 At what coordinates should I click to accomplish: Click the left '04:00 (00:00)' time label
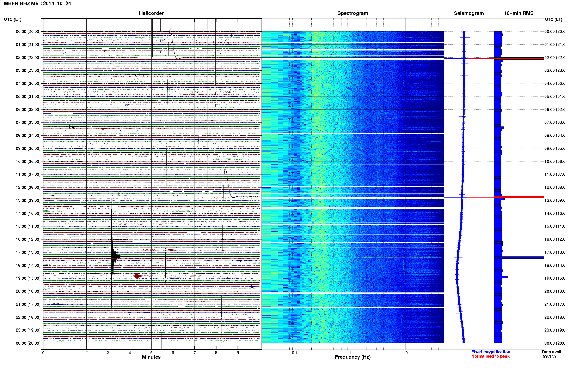point(28,83)
